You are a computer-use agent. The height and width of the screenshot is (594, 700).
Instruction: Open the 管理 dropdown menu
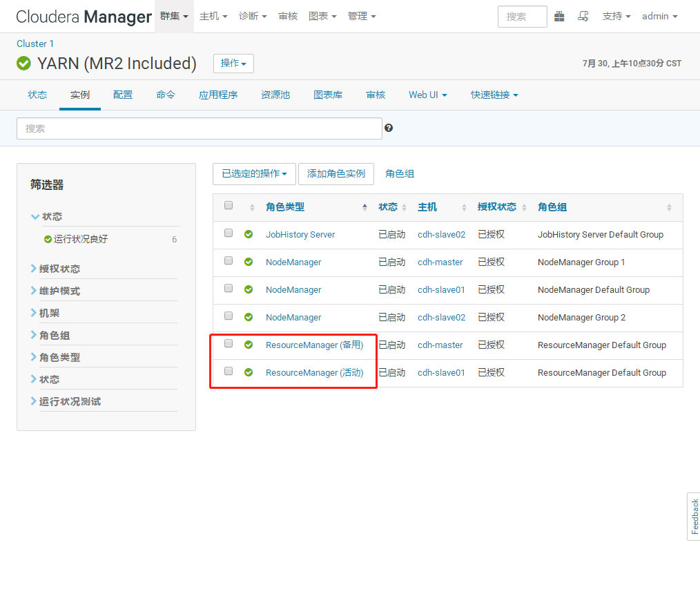click(x=362, y=17)
